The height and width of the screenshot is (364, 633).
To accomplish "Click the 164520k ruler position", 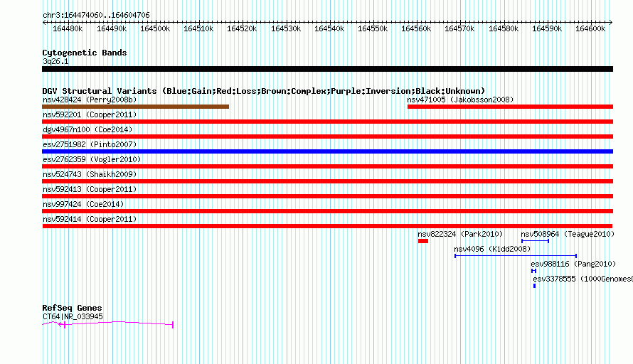I will click(242, 28).
